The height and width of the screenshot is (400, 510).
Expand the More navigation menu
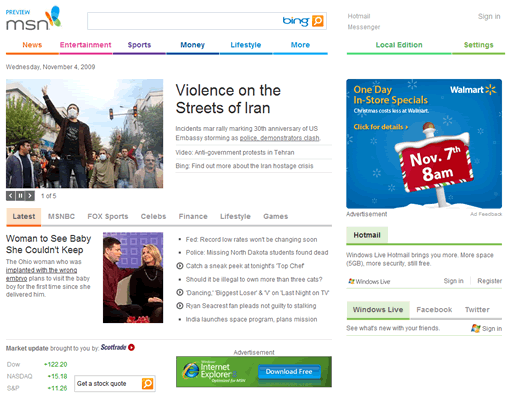pos(300,45)
